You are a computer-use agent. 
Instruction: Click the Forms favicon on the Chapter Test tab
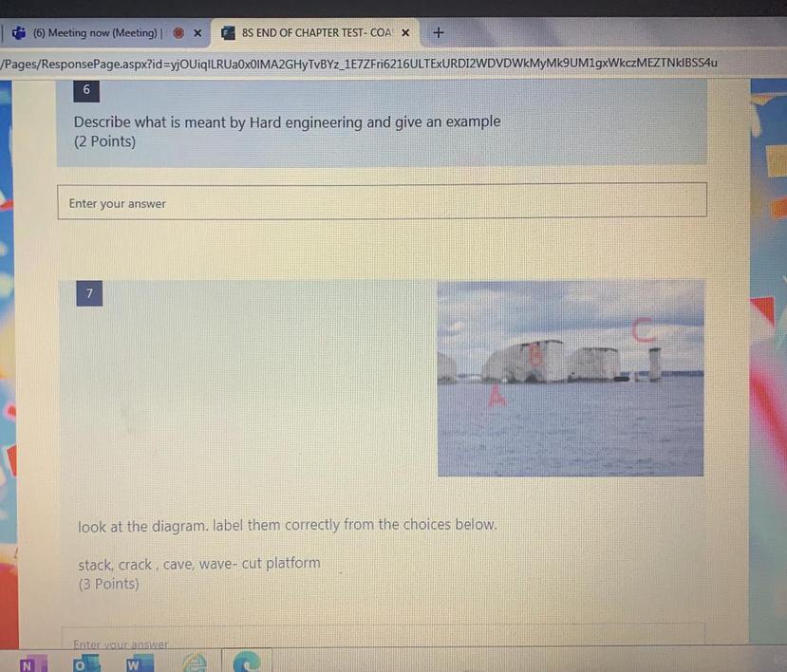click(229, 33)
